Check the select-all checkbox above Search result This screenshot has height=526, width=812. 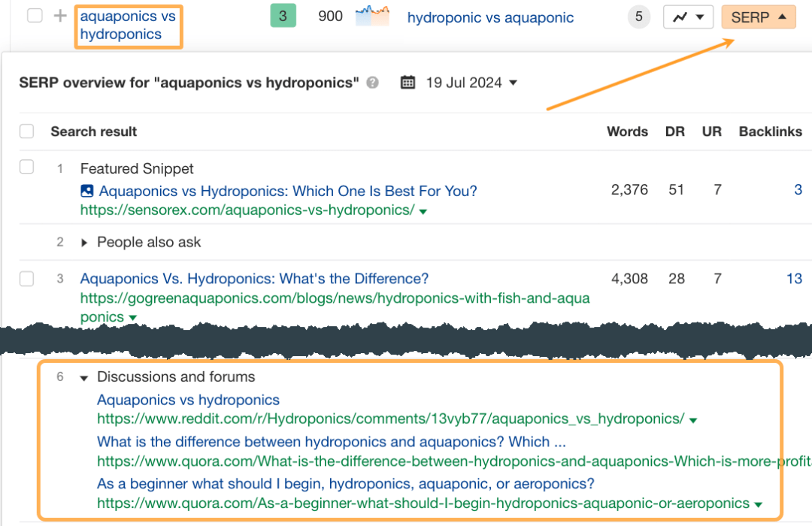coord(27,131)
